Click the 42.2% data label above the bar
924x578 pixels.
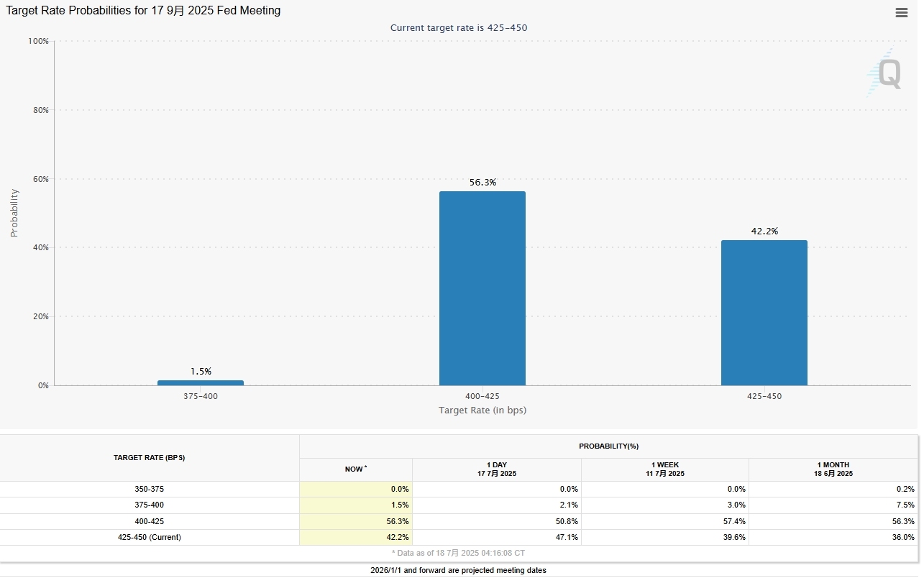(x=764, y=231)
